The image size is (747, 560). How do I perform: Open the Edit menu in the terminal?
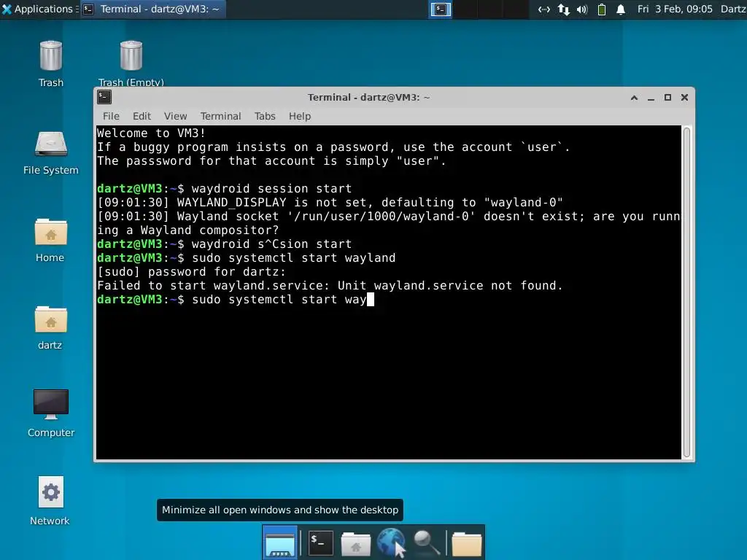pos(142,116)
